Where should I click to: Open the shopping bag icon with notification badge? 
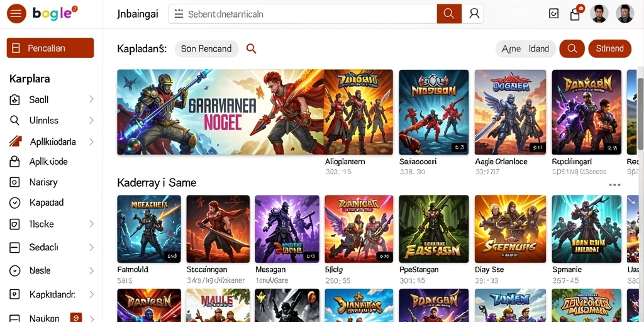[x=576, y=14]
